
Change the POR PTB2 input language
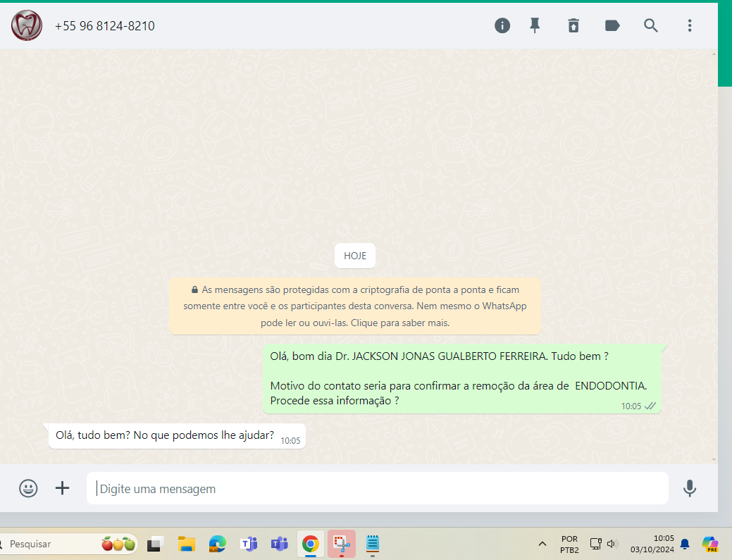click(569, 545)
